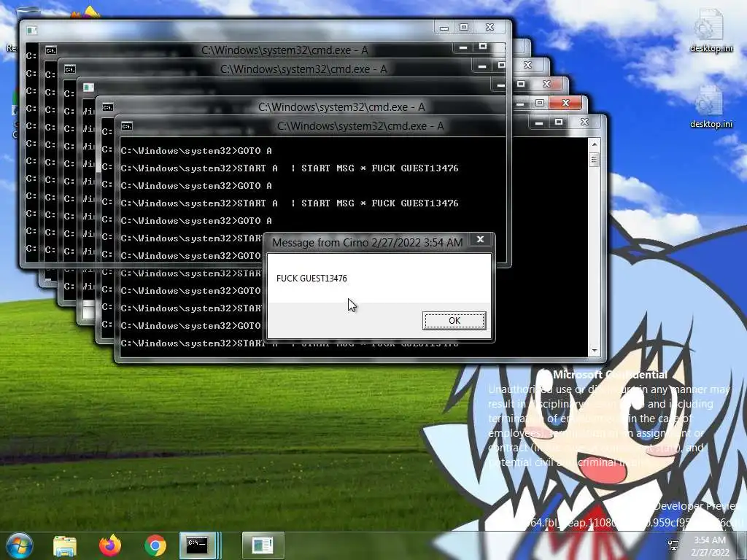747x560 pixels.
Task: Maximize the front cmd.exe window
Action: [559, 122]
